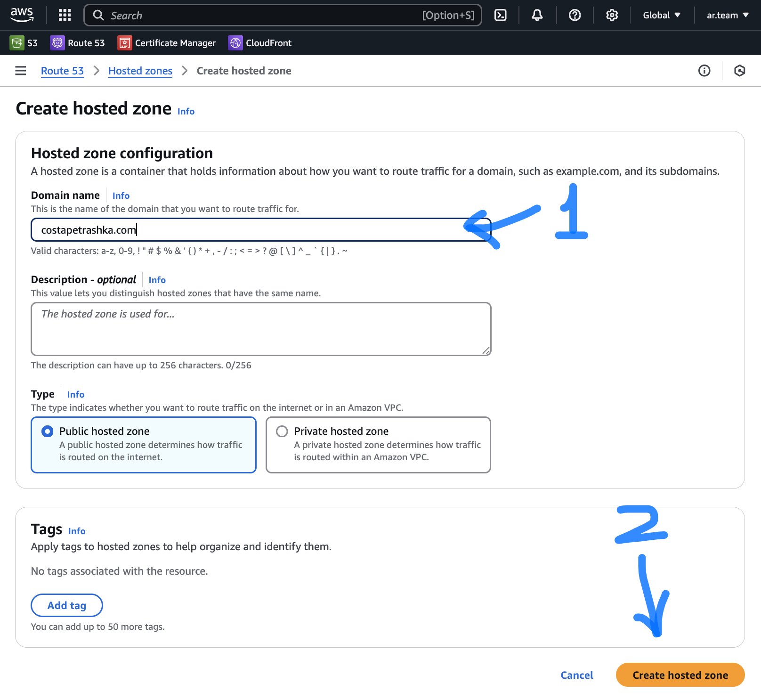
Task: Click the Add tag button
Action: [67, 605]
